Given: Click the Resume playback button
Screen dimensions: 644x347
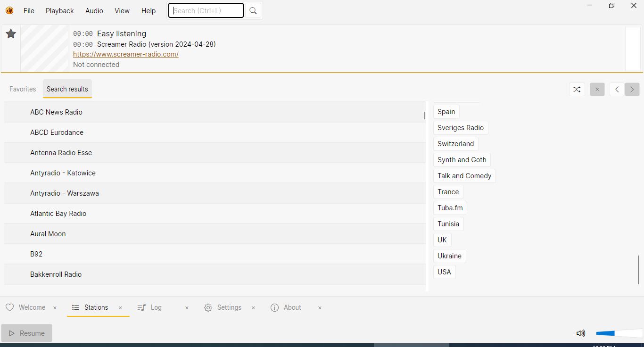Looking at the screenshot, I should [27, 333].
